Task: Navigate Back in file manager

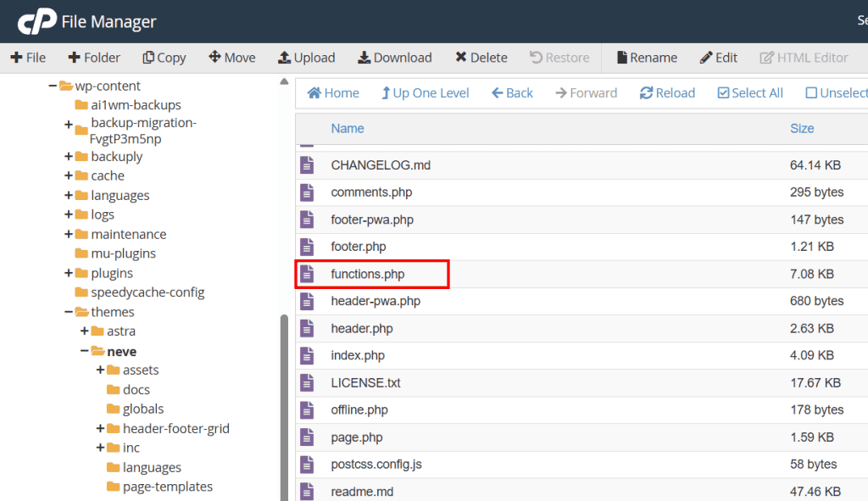Action: 512,93
